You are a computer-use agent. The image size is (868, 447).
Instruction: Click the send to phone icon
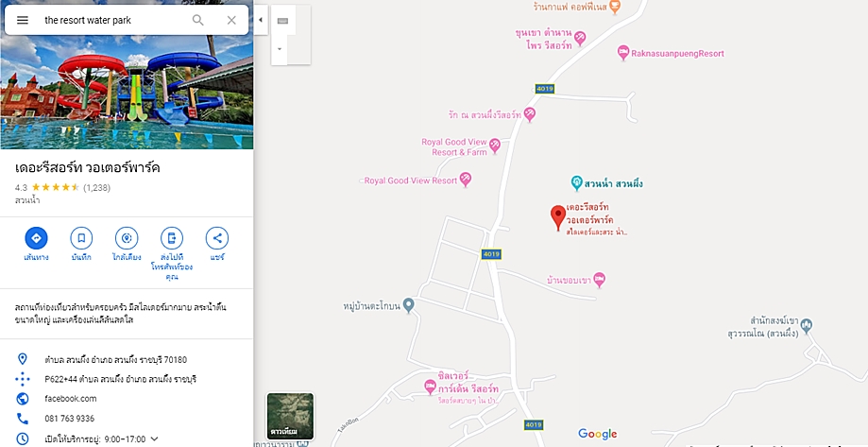tap(172, 238)
